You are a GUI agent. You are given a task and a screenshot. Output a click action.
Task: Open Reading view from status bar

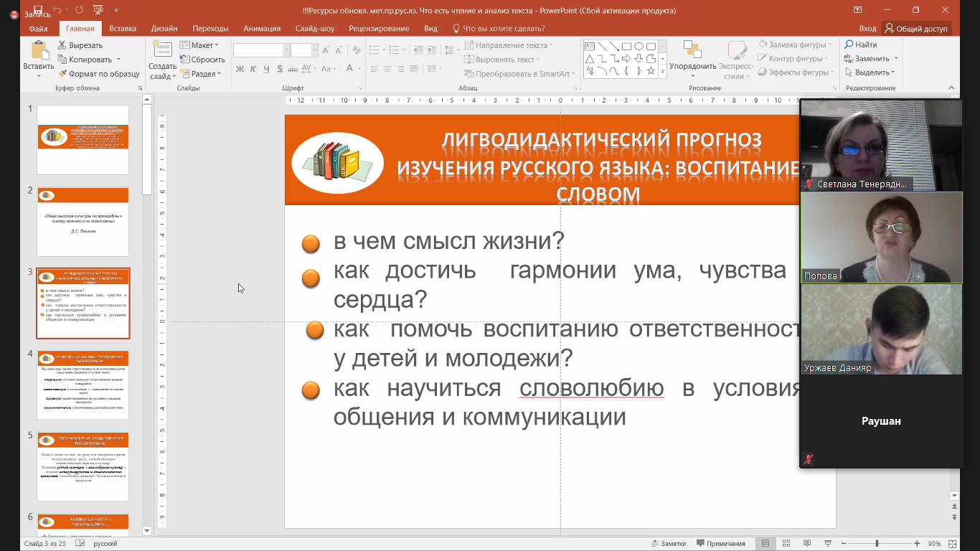point(807,544)
